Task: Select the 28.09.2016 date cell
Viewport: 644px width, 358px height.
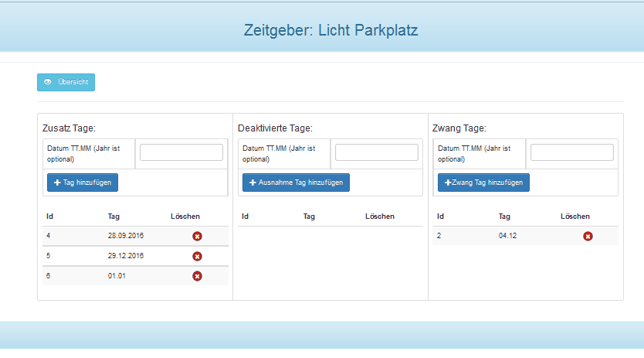Action: [126, 235]
